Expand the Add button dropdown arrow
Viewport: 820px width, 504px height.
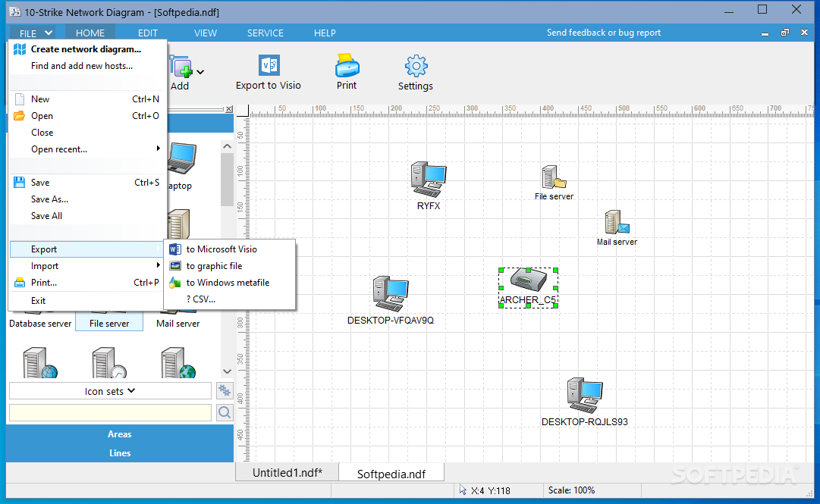tap(200, 72)
